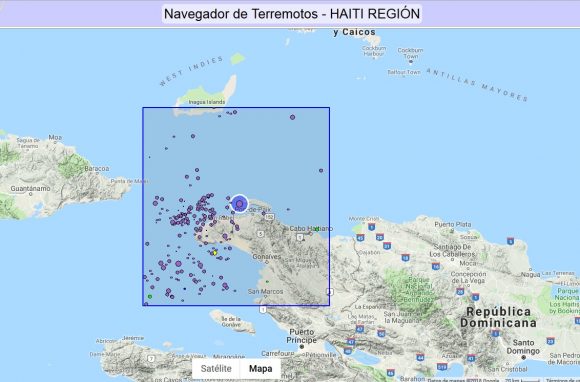Click the Puerto Plata label

[453, 224]
